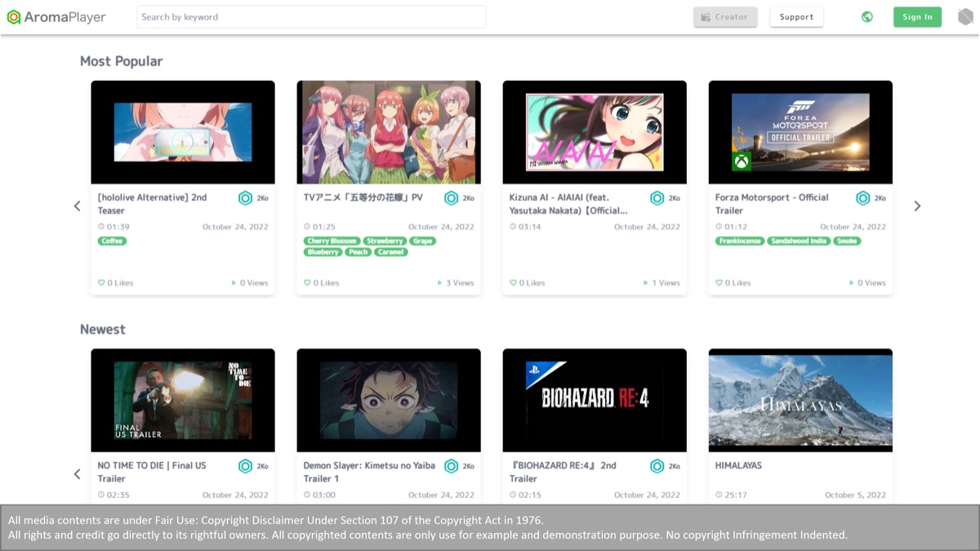Image resolution: width=980 pixels, height=551 pixels.
Task: Click 2Ko channel icon on Kizuna AI card
Action: (657, 198)
